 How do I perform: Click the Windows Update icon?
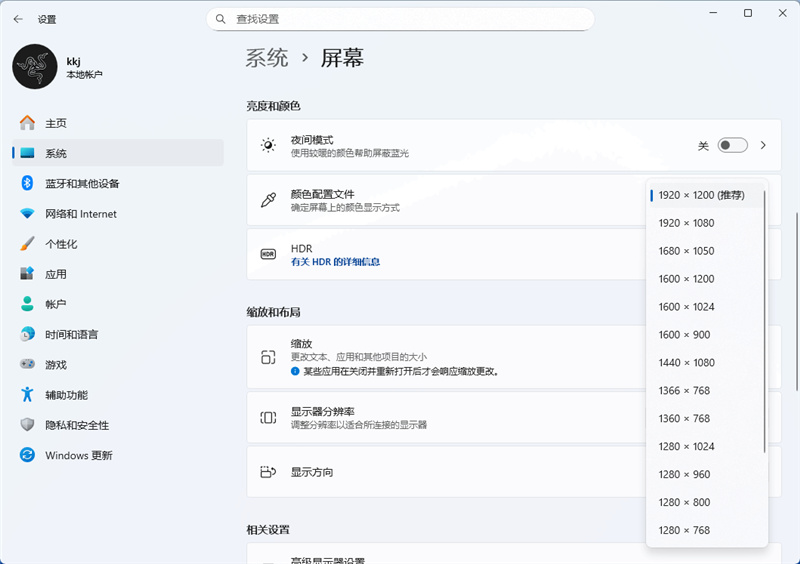tap(27, 455)
